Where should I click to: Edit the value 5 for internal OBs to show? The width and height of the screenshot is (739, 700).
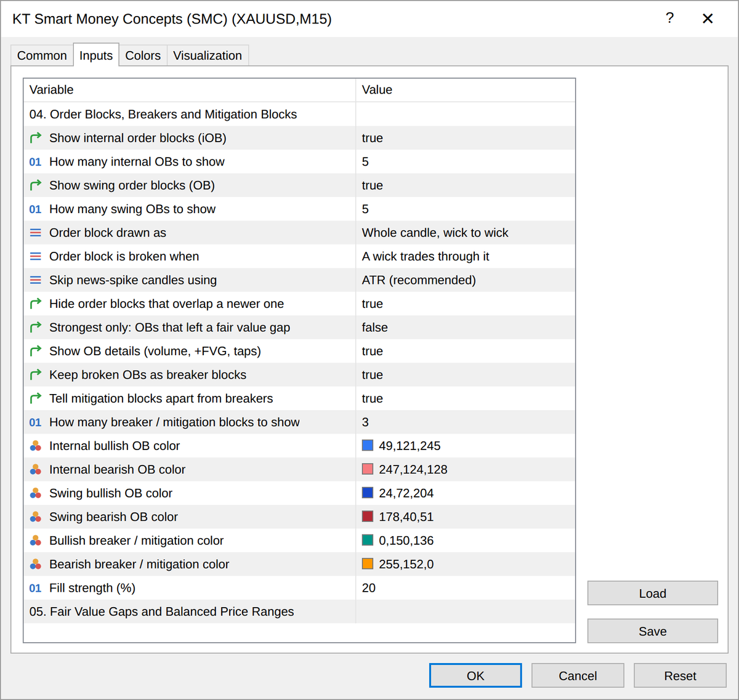466,162
